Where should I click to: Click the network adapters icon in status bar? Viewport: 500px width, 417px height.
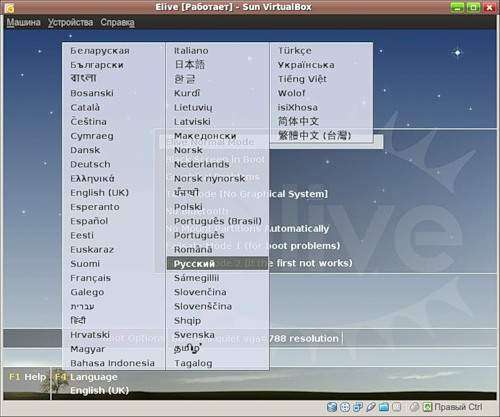(358, 407)
